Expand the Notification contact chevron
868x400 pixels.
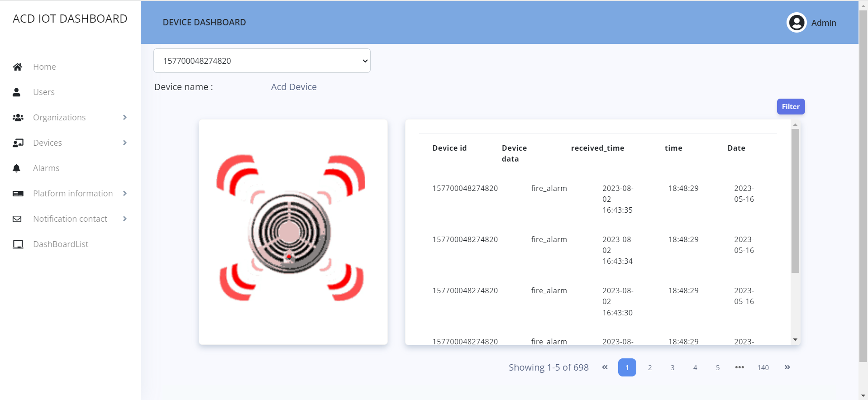click(x=125, y=219)
